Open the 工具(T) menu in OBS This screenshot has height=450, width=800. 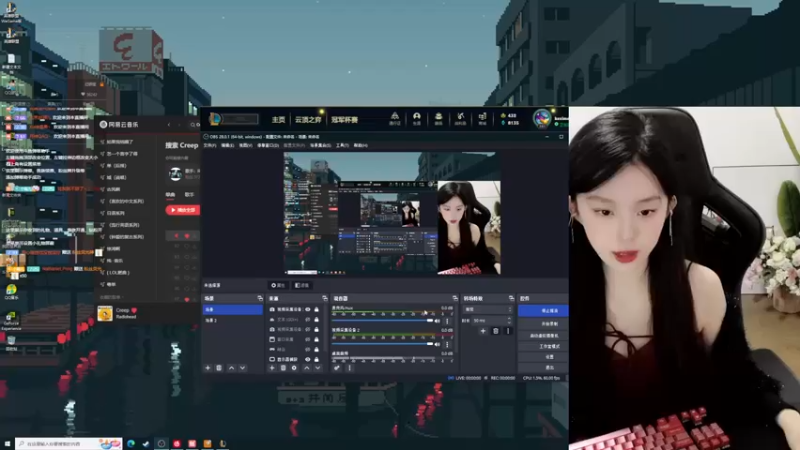coord(342,145)
